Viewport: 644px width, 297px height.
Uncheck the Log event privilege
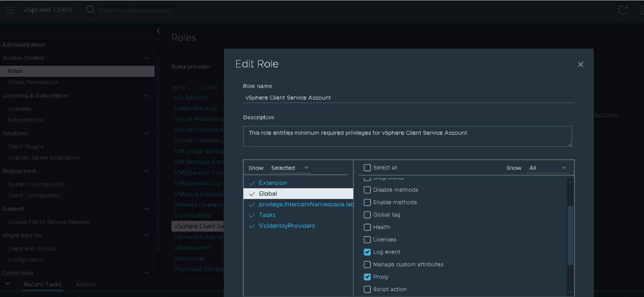(367, 252)
